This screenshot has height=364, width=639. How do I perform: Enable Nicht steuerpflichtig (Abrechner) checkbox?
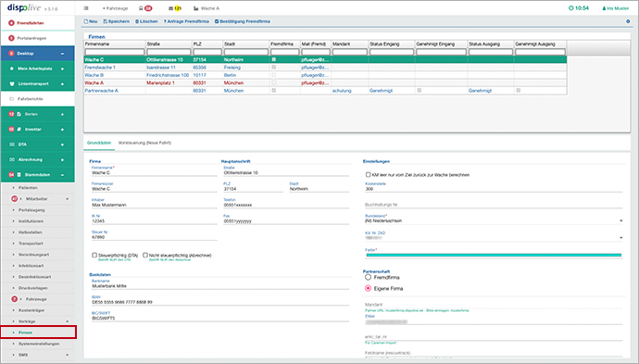(x=145, y=255)
